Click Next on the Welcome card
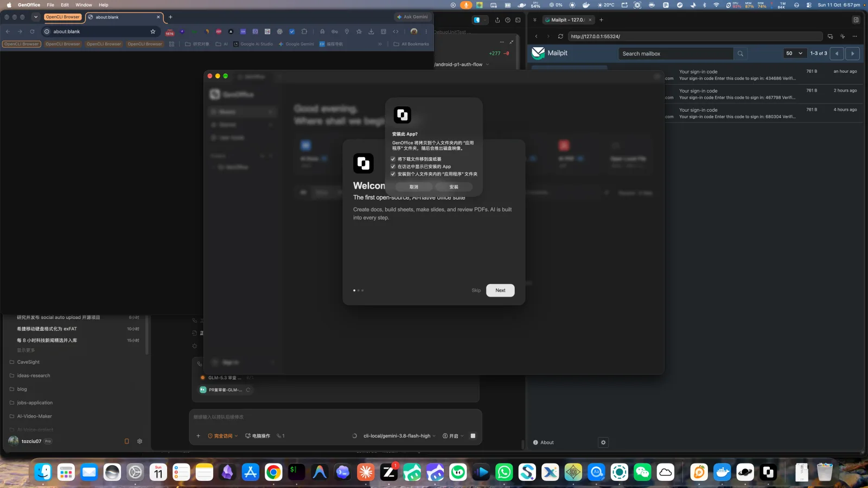868x488 pixels. point(500,291)
